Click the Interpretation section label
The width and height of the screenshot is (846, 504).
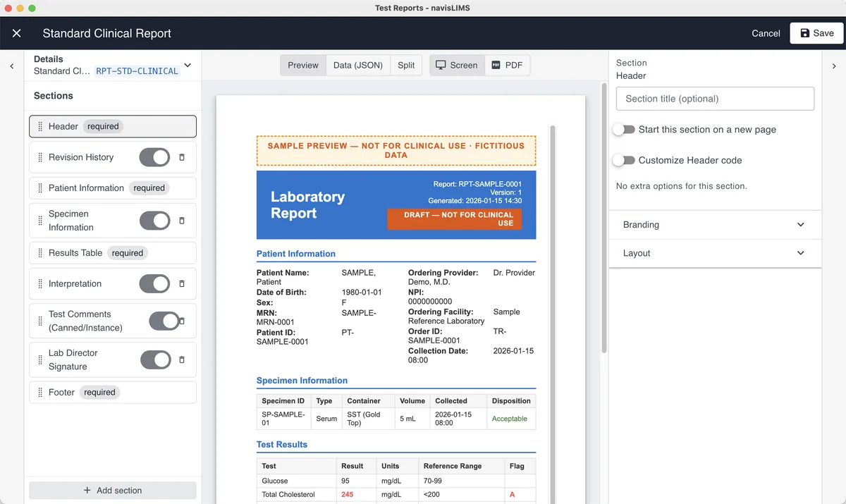coord(75,283)
